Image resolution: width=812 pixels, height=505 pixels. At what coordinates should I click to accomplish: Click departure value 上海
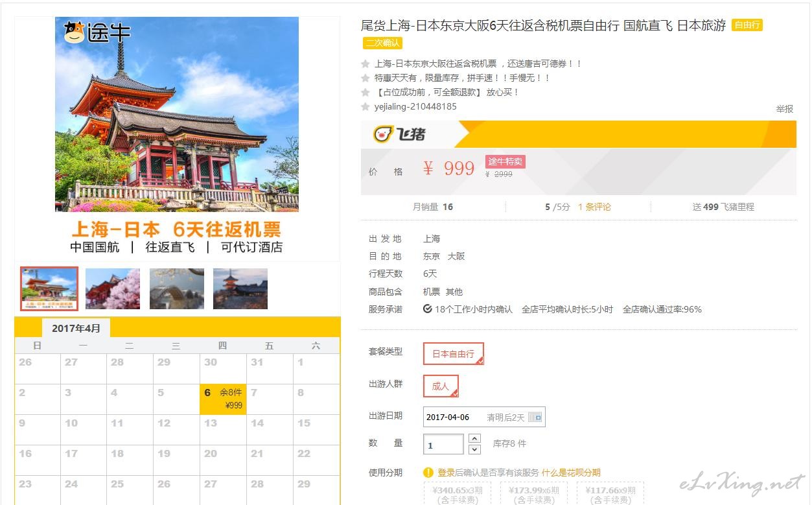click(432, 239)
